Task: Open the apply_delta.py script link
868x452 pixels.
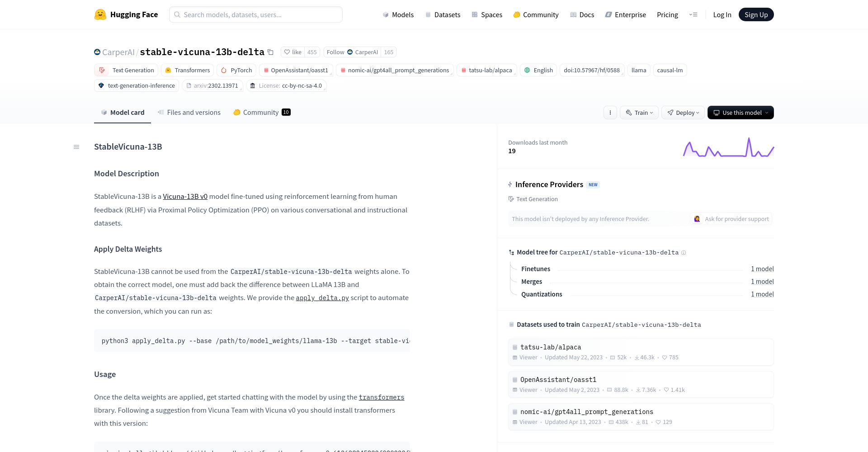Action: [x=322, y=298]
